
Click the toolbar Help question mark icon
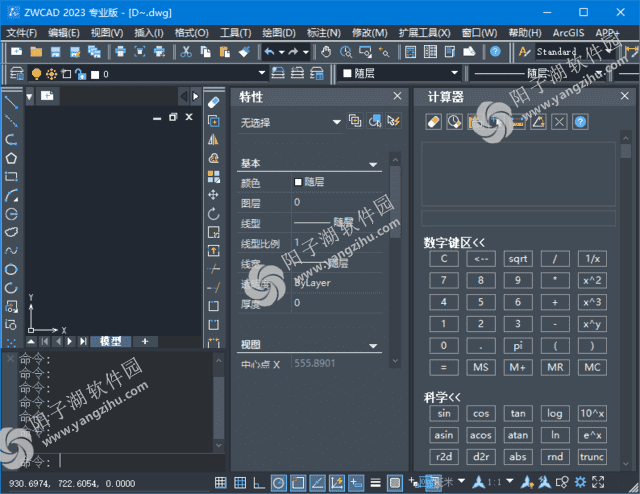[495, 52]
